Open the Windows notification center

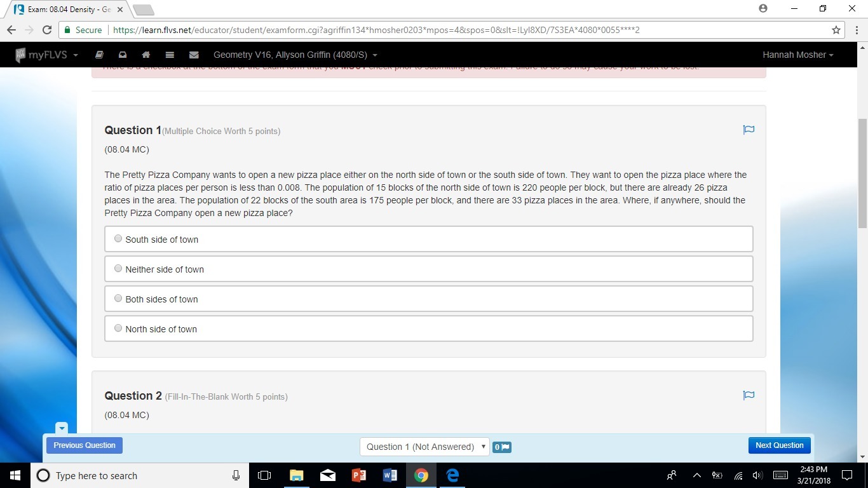(x=846, y=475)
